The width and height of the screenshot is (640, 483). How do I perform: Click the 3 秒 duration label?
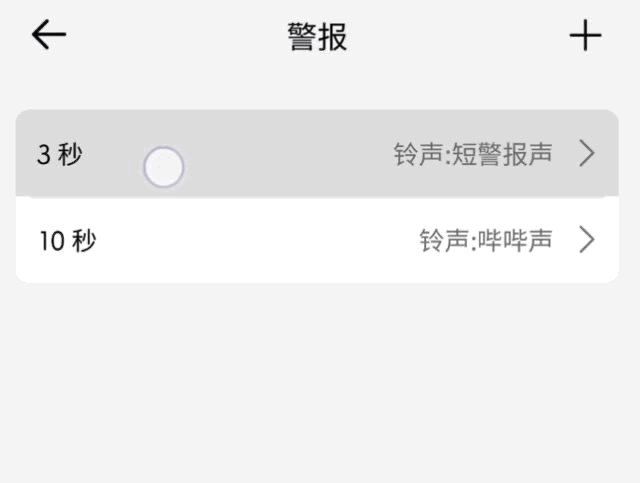click(60, 155)
